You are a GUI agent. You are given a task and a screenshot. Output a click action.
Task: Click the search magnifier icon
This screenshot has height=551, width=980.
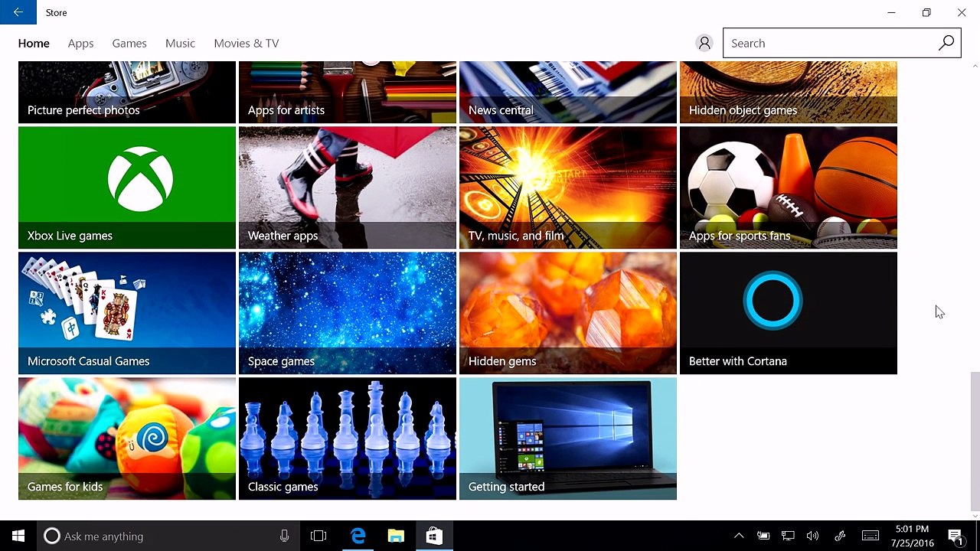pos(946,43)
